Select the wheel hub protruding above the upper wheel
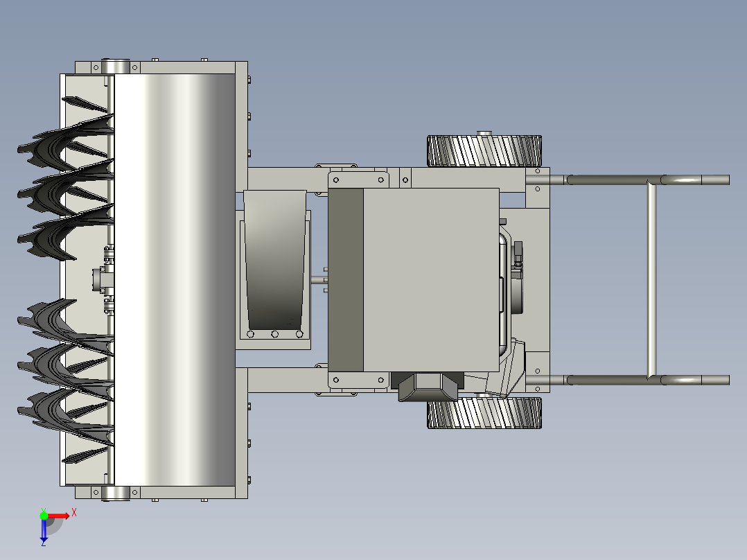This screenshot has width=747, height=560. (x=485, y=133)
